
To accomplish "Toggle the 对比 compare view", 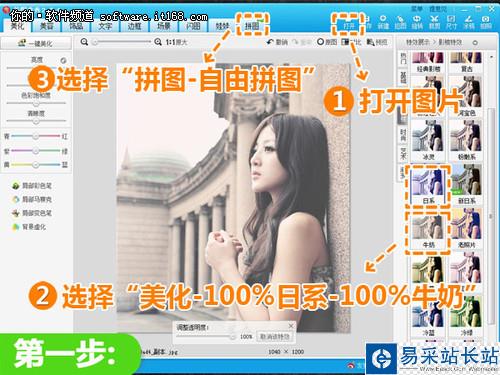I will click(351, 42).
